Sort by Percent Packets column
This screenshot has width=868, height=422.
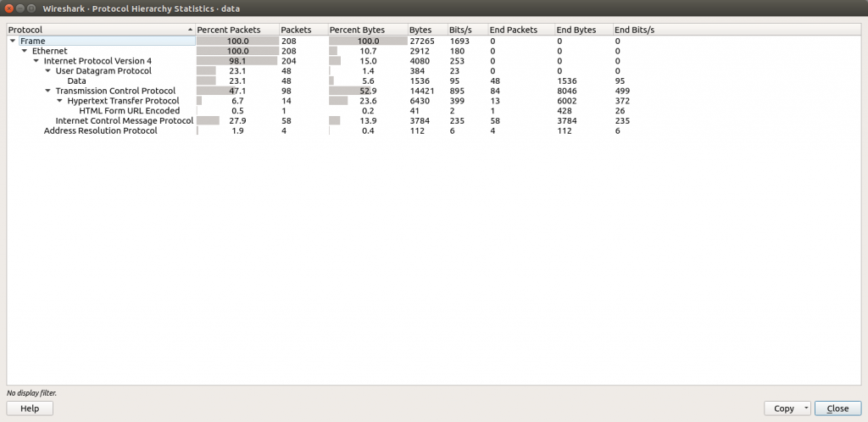pos(229,30)
